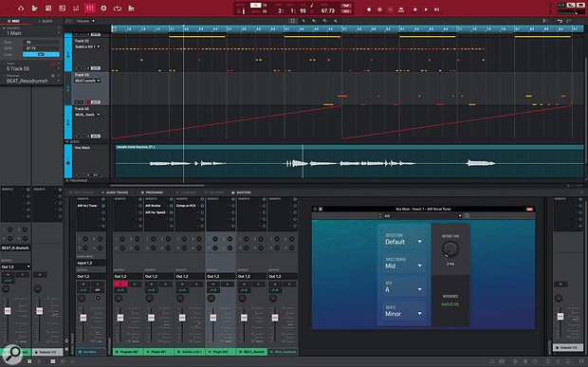Open AIR Vocal Tuner insert on Vox Main
The image size is (588, 367).
coord(87,206)
